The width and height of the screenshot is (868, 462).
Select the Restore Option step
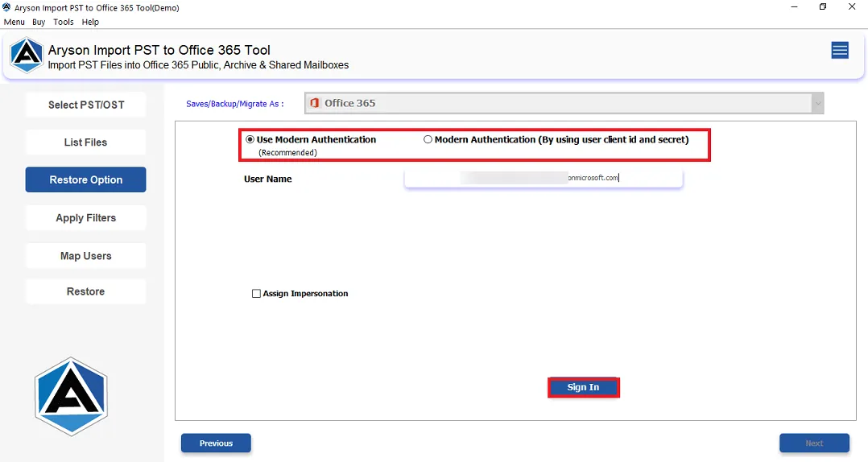(86, 179)
